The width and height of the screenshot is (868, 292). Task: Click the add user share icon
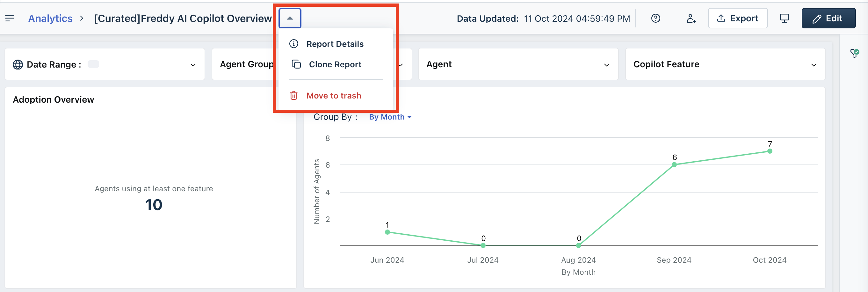click(x=691, y=18)
